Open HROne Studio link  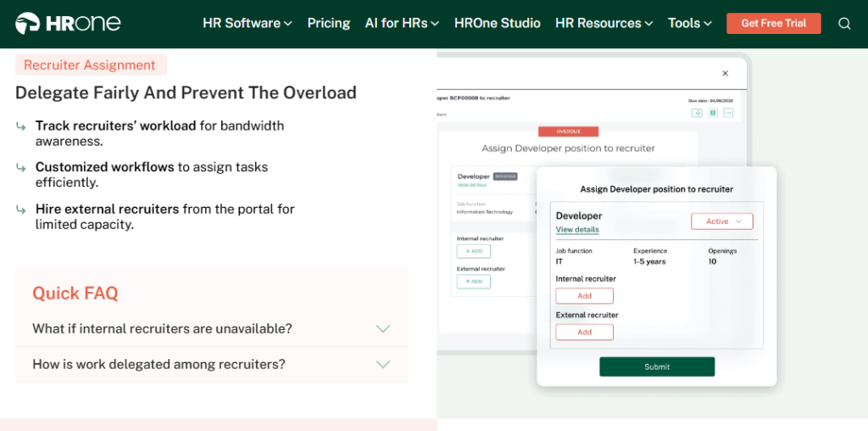tap(497, 23)
